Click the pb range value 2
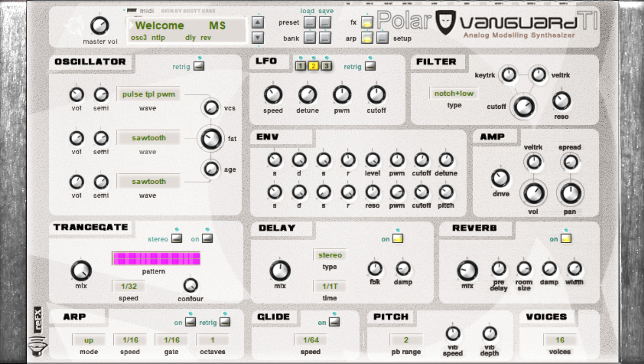This screenshot has width=644, height=364. coord(406,340)
